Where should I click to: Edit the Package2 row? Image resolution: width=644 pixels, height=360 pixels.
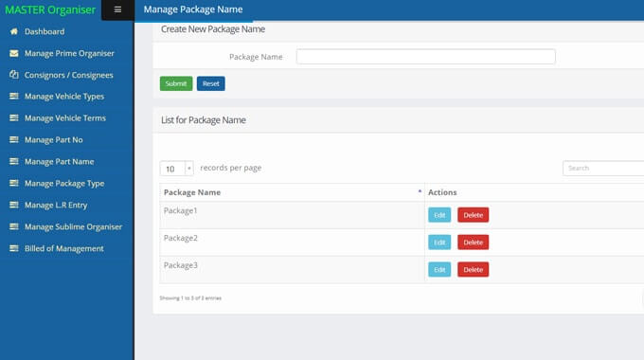pyautogui.click(x=439, y=243)
